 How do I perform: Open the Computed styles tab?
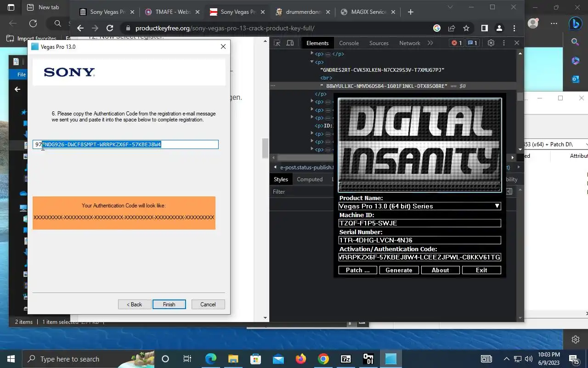[310, 179]
